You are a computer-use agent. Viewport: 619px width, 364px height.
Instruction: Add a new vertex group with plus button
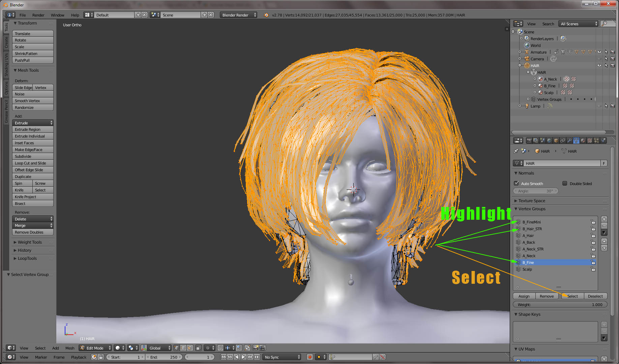pos(604,219)
